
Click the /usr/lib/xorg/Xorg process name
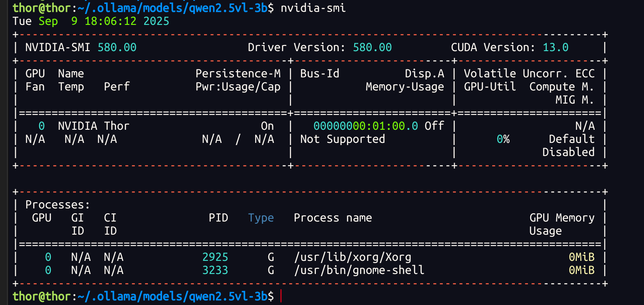pos(353,257)
